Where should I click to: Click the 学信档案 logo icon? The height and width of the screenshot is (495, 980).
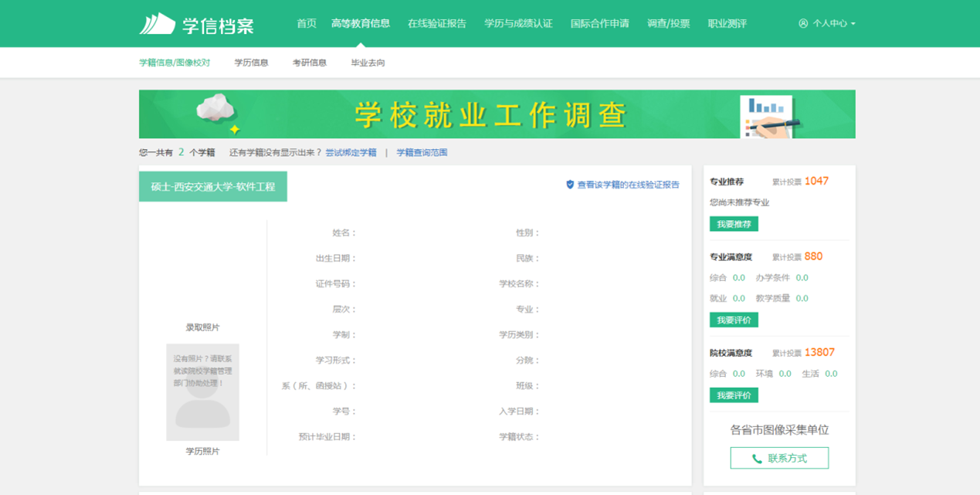click(158, 24)
